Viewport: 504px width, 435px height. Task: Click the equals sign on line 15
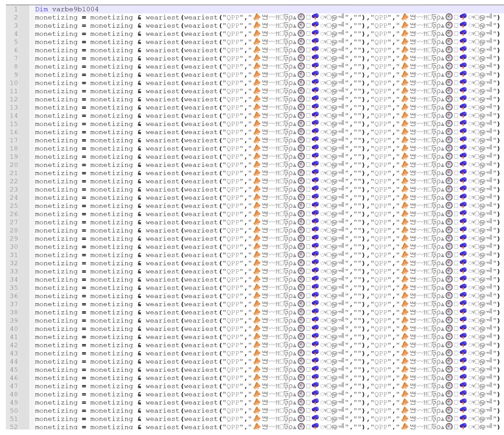click(84, 124)
